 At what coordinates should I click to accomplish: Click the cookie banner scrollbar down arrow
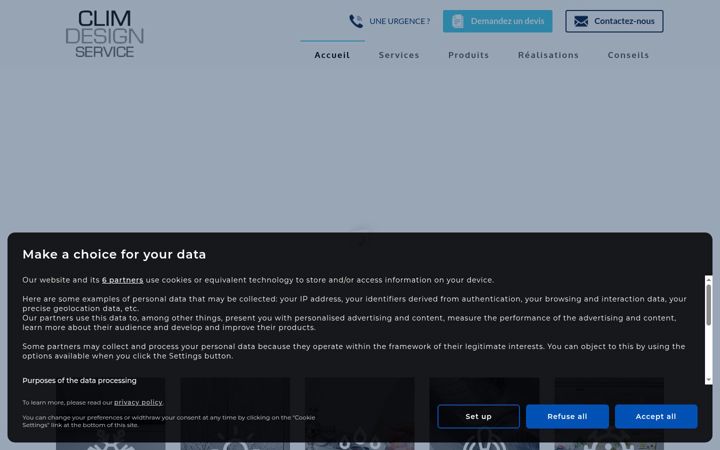click(709, 380)
